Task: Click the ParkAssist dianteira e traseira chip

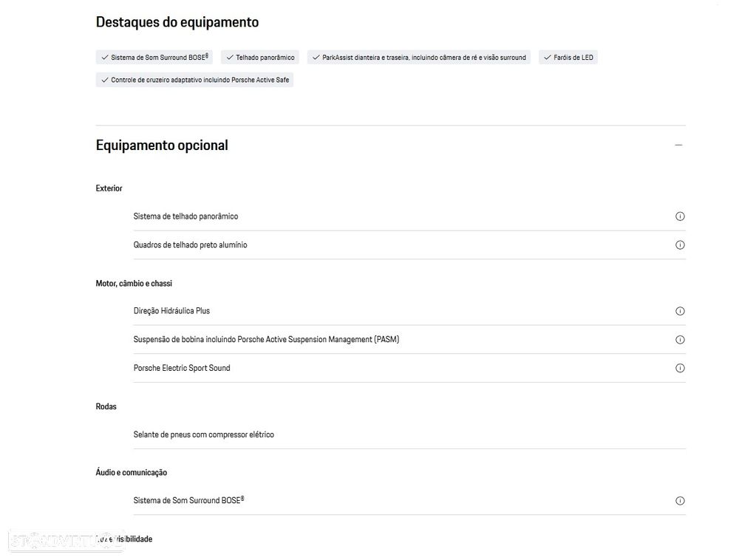Action: (x=419, y=58)
